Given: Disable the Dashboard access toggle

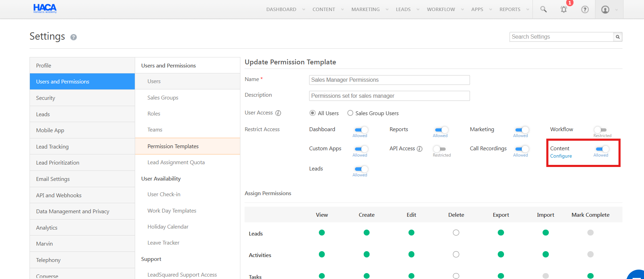Looking at the screenshot, I should pos(361,130).
